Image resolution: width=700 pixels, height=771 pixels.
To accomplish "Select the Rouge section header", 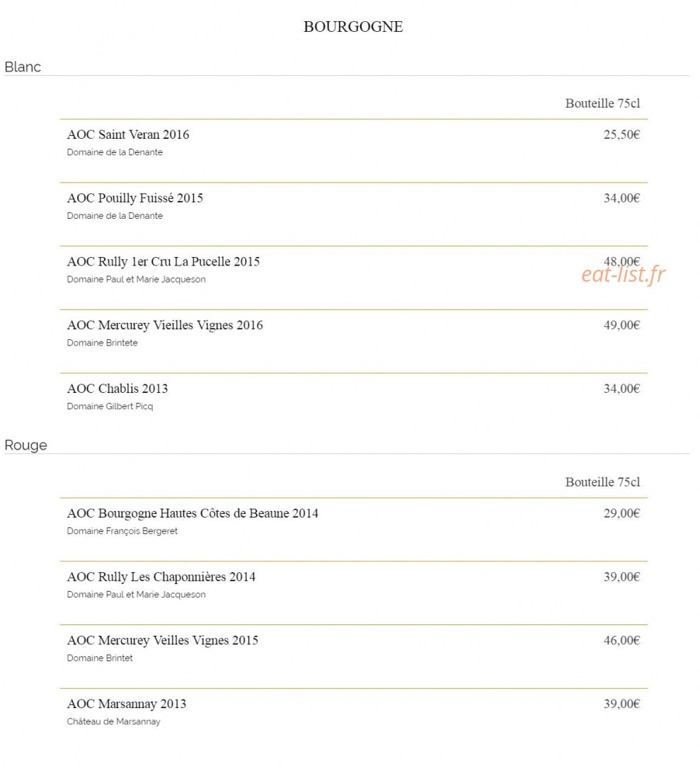I will (25, 445).
